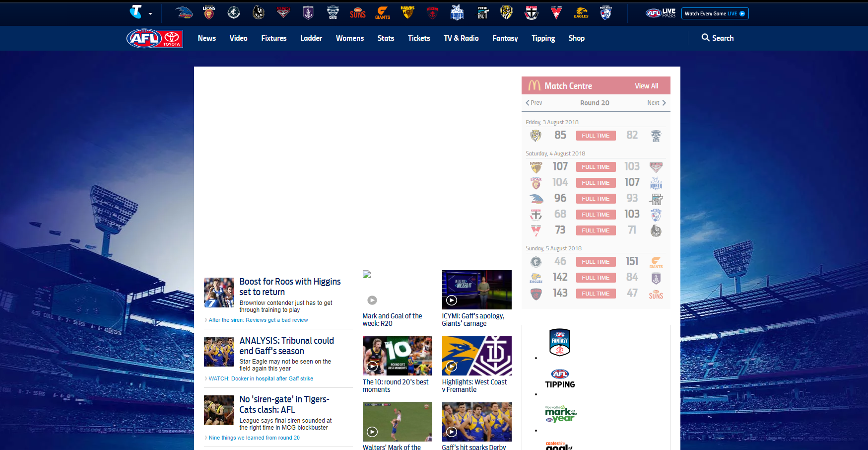Image resolution: width=868 pixels, height=450 pixels.
Task: Open 'After the siren' review link
Action: pos(258,320)
